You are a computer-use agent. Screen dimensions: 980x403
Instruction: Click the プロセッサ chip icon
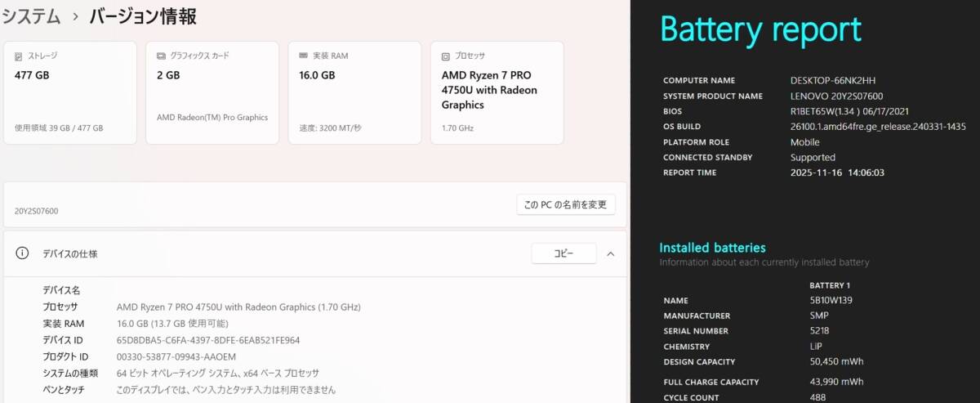pos(446,56)
